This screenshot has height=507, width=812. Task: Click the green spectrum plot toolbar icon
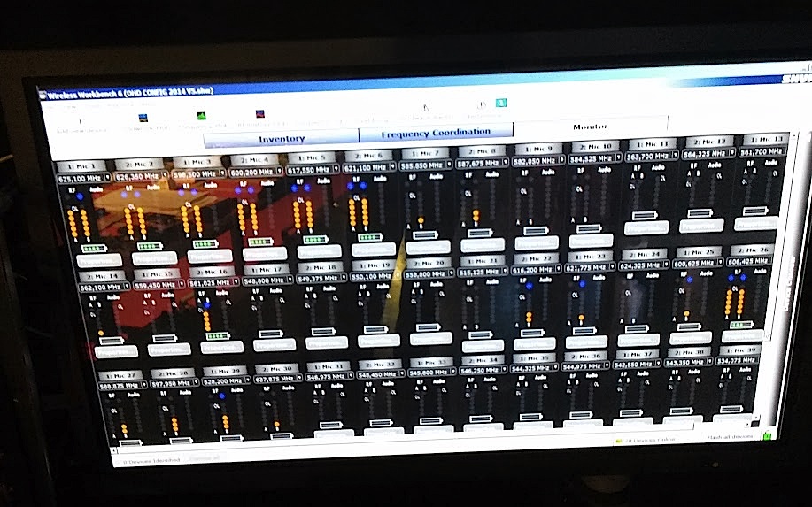[x=201, y=115]
